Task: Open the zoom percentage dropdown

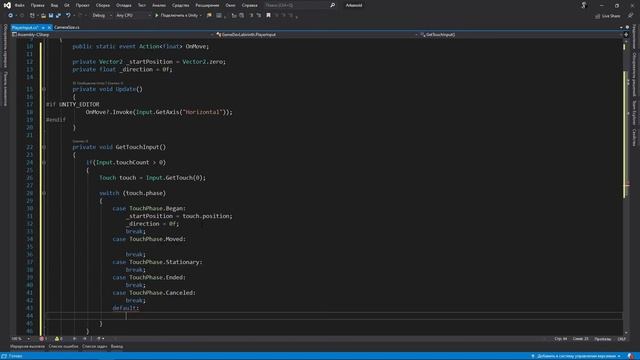Action: point(20,339)
